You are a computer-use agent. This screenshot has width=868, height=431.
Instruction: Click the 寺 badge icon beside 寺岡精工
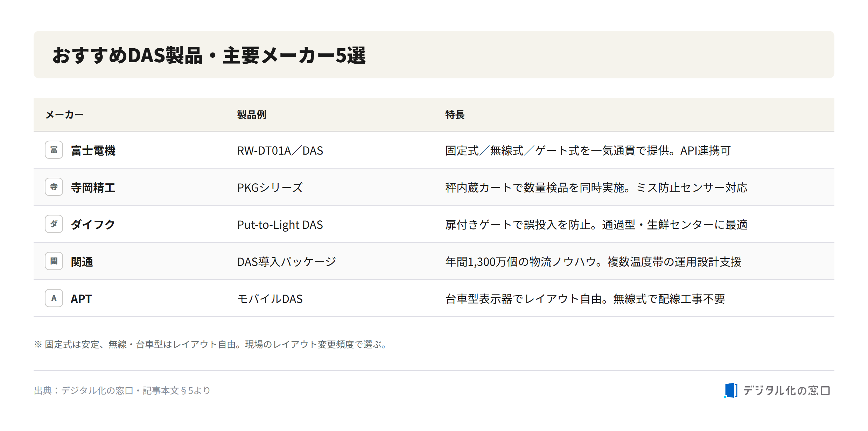coord(54,187)
